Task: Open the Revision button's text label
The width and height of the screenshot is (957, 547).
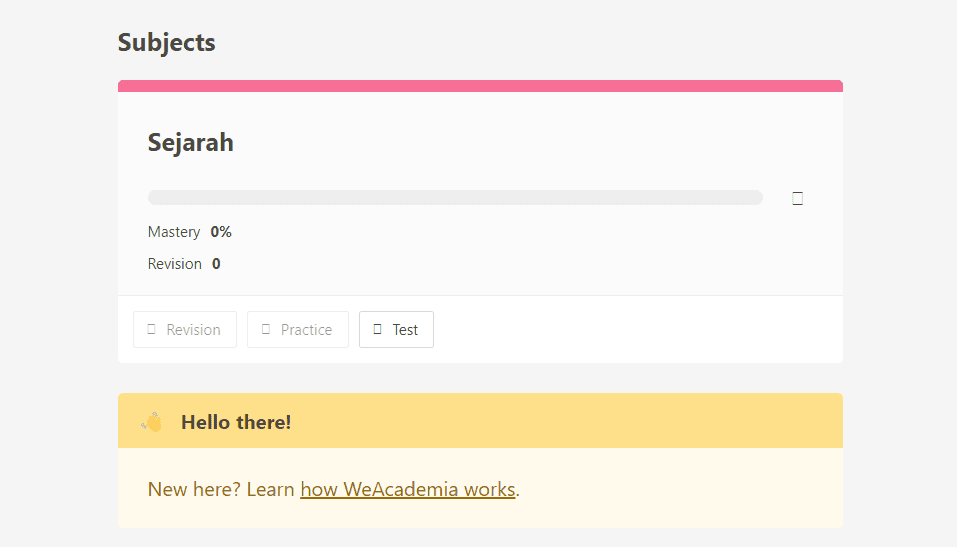Action: tap(193, 330)
